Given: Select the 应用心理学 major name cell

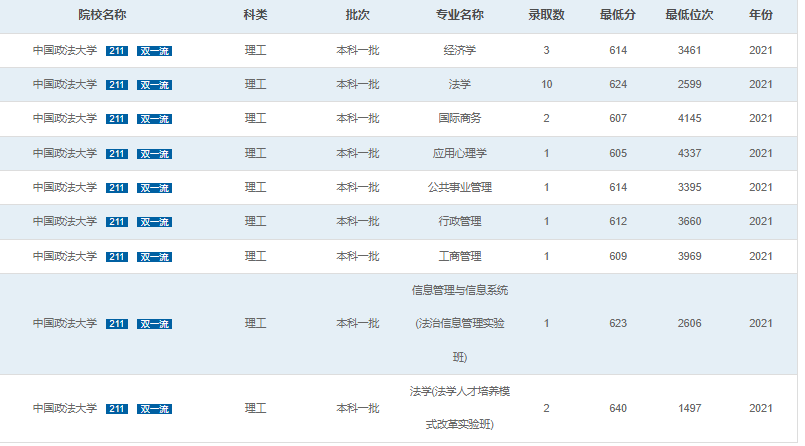Looking at the screenshot, I should coord(459,153).
